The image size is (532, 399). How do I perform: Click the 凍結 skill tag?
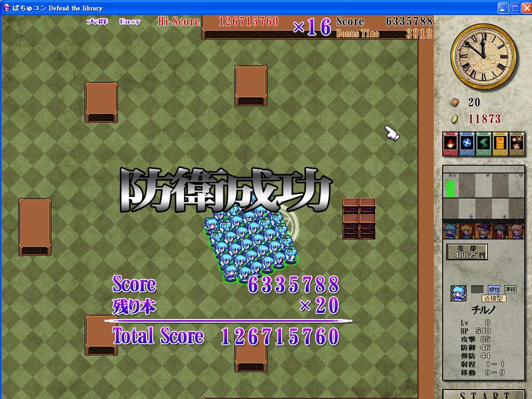pyautogui.click(x=511, y=289)
